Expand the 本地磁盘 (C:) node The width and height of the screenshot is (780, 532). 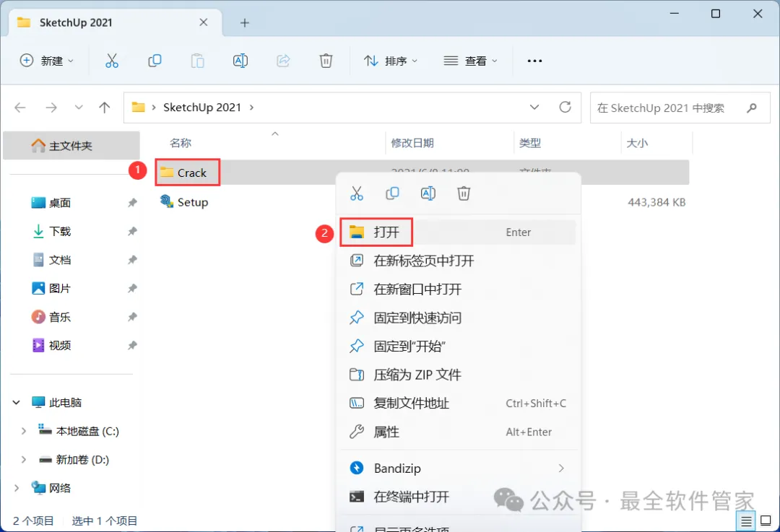23,431
